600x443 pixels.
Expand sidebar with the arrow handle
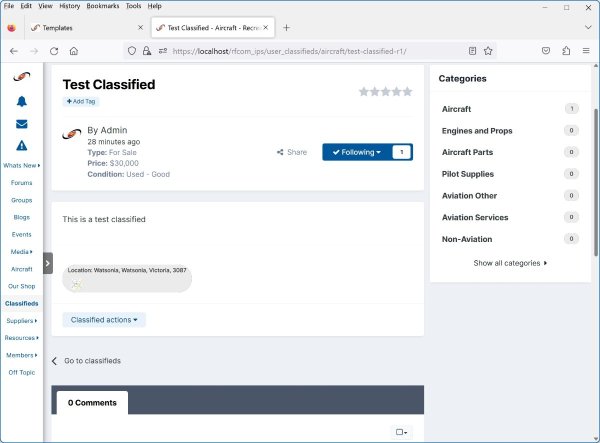47,262
